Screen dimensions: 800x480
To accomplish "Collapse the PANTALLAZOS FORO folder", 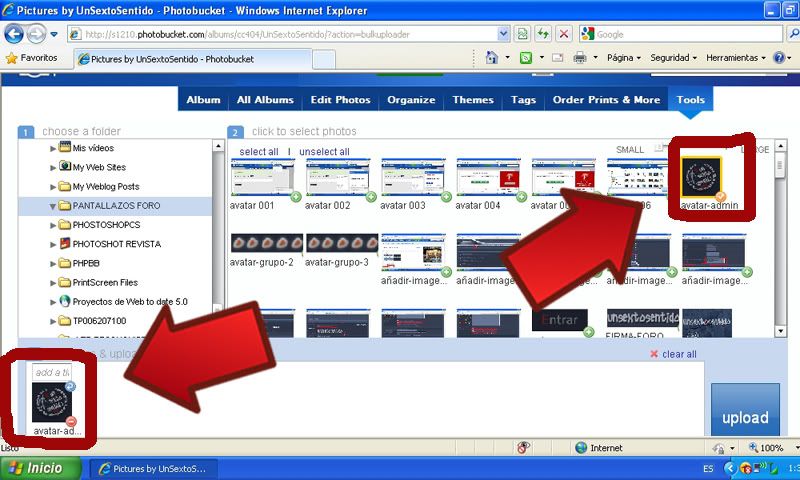I will pos(53,206).
